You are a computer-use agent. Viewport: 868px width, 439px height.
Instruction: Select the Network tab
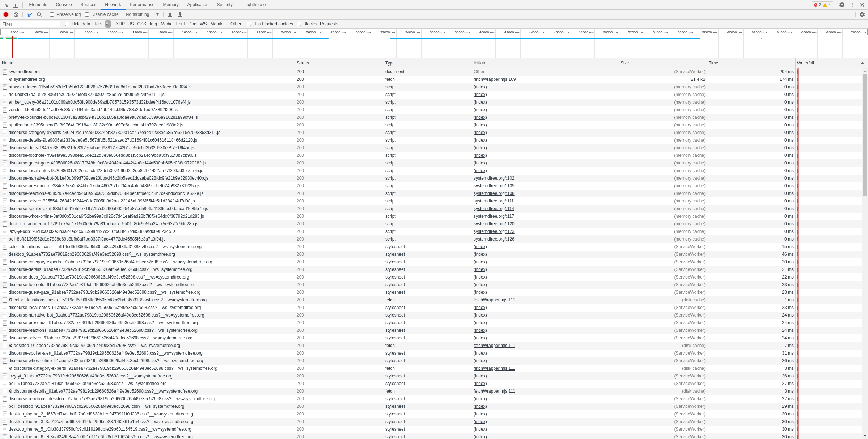pos(113,4)
